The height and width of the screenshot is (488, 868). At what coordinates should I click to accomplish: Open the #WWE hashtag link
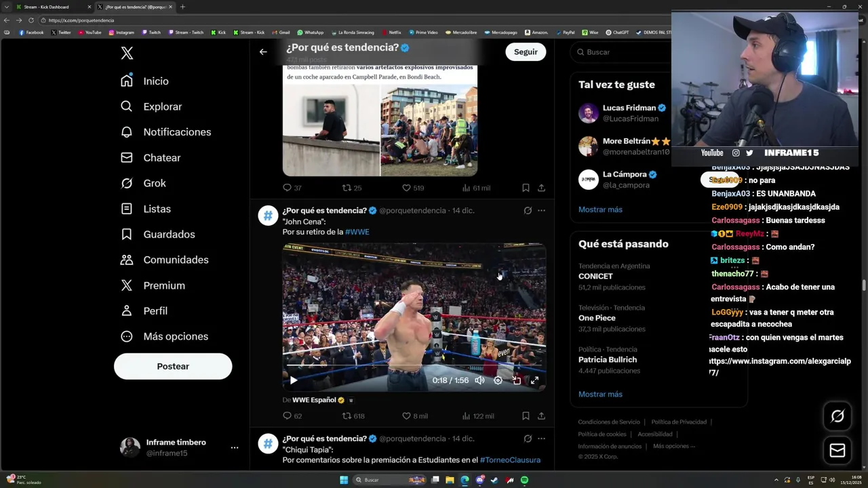click(x=357, y=232)
